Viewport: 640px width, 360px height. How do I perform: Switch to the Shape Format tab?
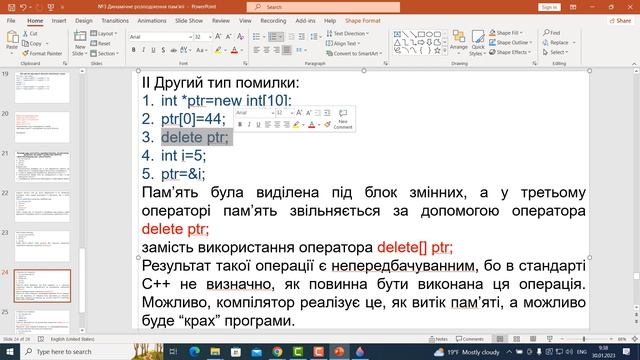(362, 20)
